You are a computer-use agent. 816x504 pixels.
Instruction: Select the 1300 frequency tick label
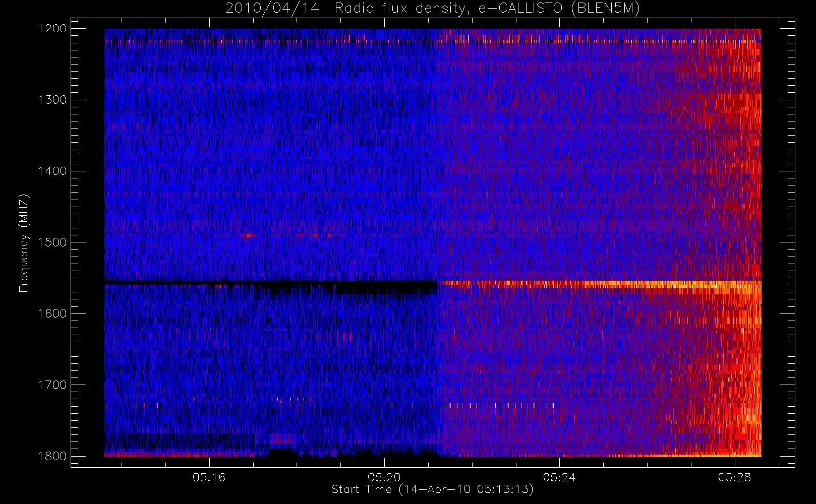click(x=52, y=100)
